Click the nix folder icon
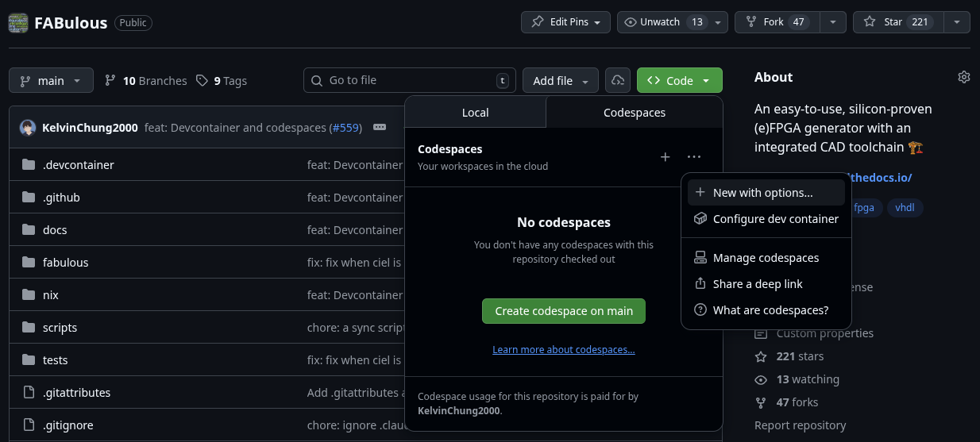980x442 pixels. (x=29, y=295)
